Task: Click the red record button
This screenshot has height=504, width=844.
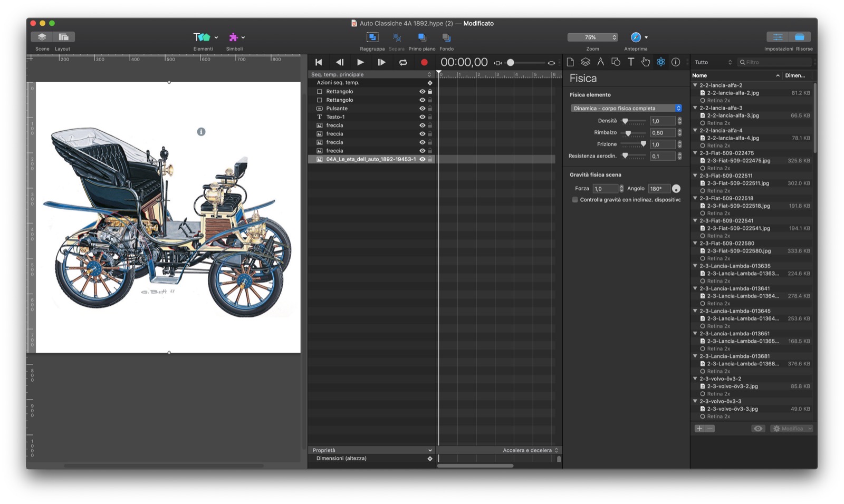Action: tap(424, 62)
